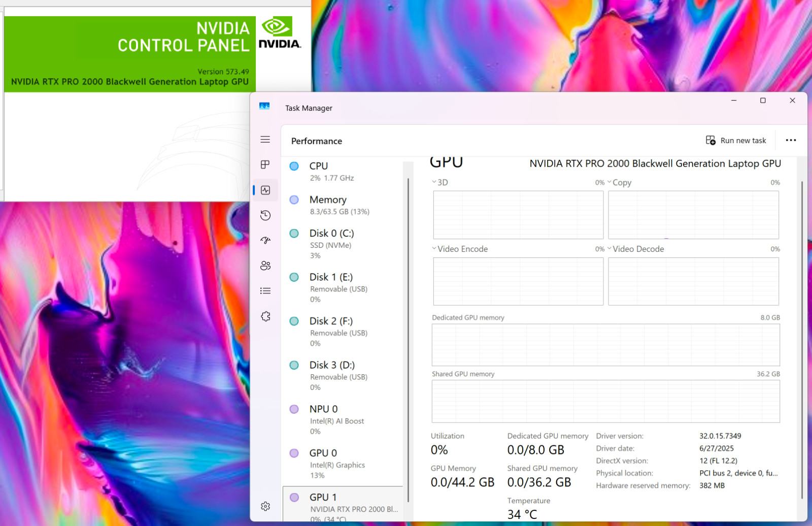
Task: Click the Copy engine utilization graph
Action: click(693, 215)
